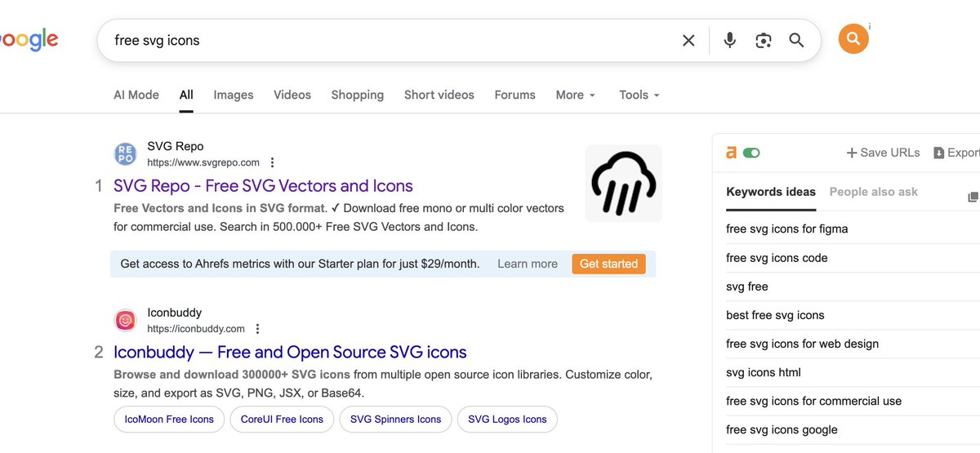Image resolution: width=980 pixels, height=453 pixels.
Task: Switch to People also ask tab
Action: pos(874,192)
